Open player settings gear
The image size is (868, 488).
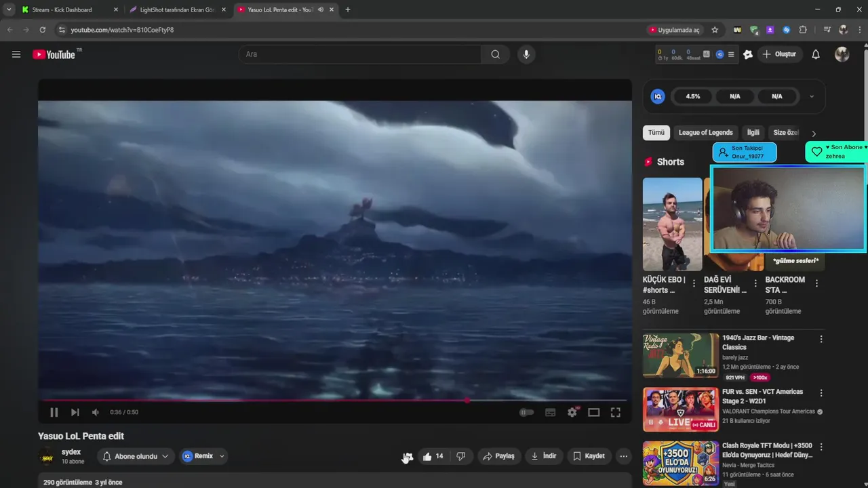click(572, 412)
